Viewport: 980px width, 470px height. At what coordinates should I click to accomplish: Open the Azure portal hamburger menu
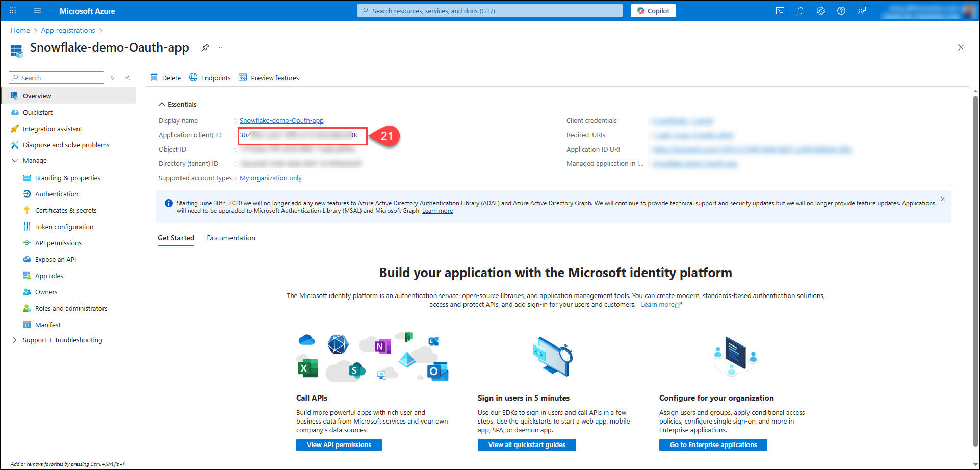(x=37, y=11)
